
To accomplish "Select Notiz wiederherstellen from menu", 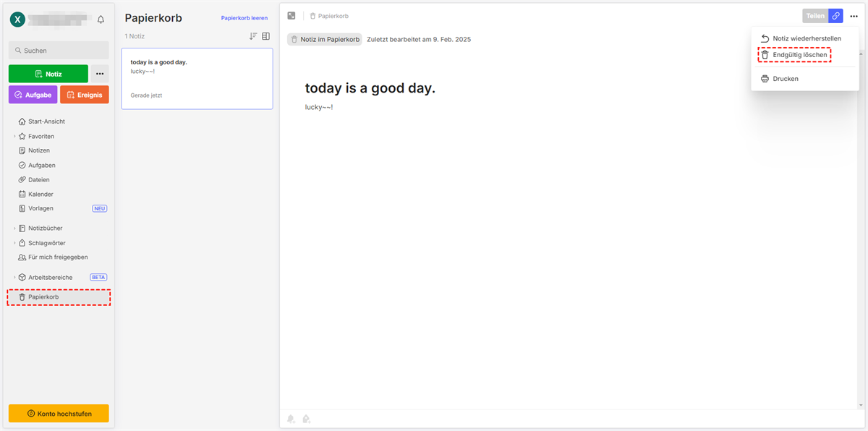I will coord(806,38).
